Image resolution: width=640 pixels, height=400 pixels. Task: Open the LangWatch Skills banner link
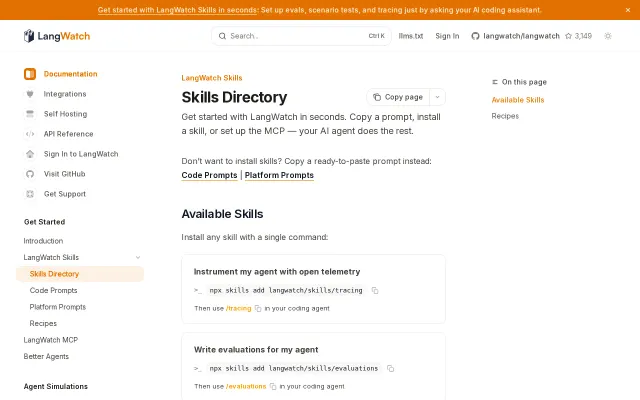coord(177,10)
